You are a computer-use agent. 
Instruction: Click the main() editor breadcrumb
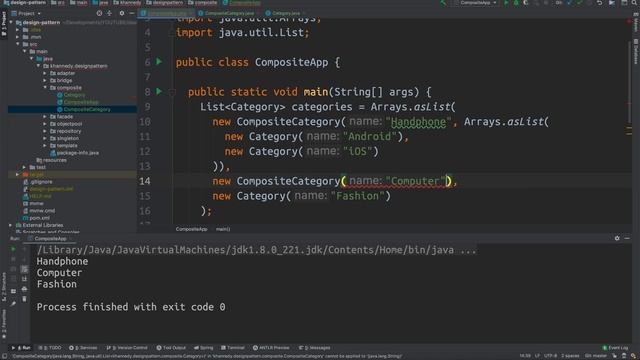pyautogui.click(x=223, y=229)
